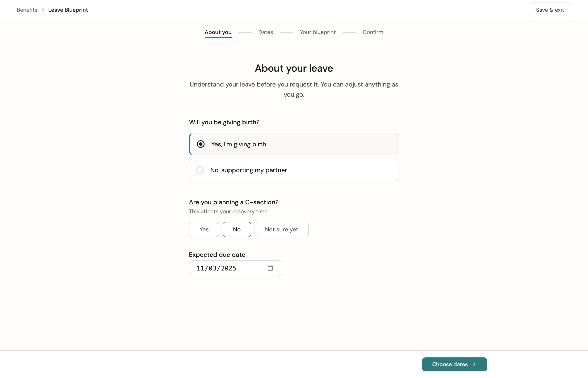Navigate back to Benefits via breadcrumb
Viewport: 588px width, 378px height.
click(27, 10)
